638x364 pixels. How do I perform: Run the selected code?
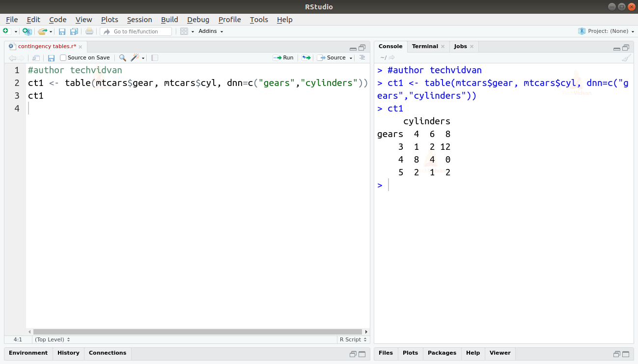click(283, 57)
